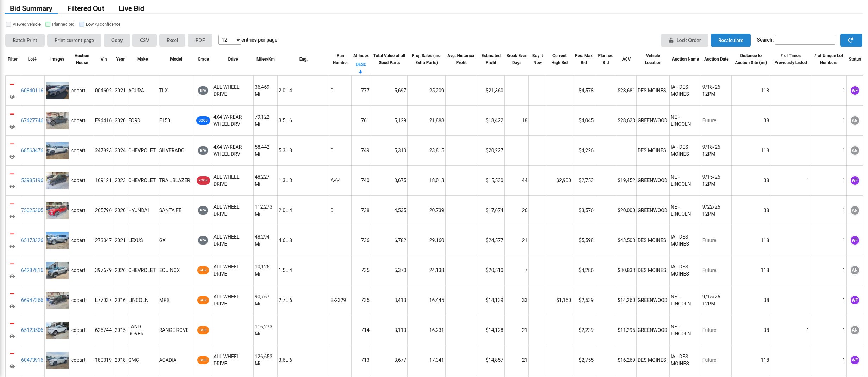This screenshot has width=868, height=377.
Task: Switch to the Bid Summary tab
Action: pos(31,8)
